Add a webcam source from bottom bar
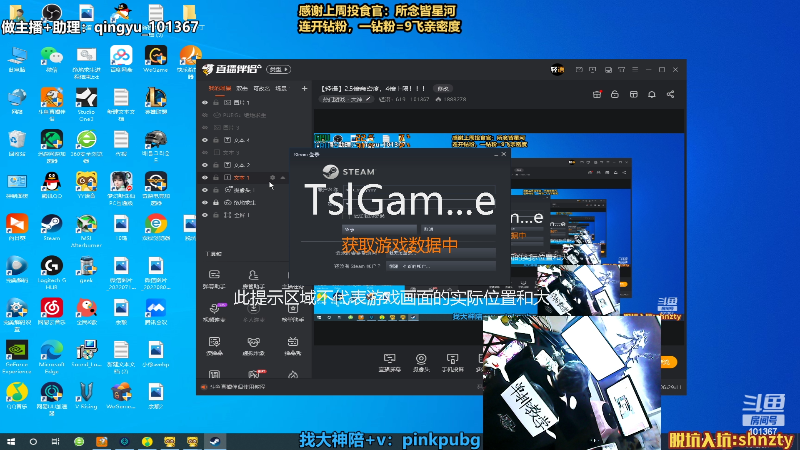The width and height of the screenshot is (800, 450). pyautogui.click(x=421, y=362)
